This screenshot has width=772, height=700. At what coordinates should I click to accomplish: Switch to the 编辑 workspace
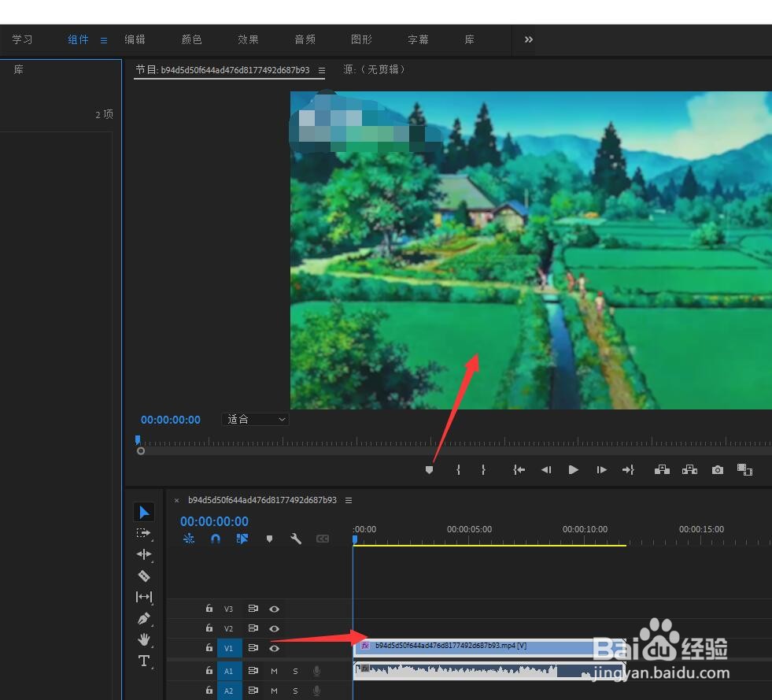[135, 39]
